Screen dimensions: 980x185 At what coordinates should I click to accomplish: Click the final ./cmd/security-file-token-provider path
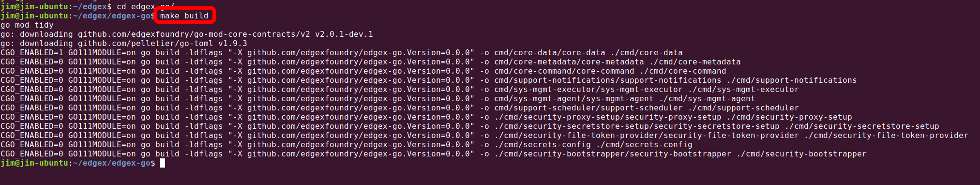tap(886, 135)
